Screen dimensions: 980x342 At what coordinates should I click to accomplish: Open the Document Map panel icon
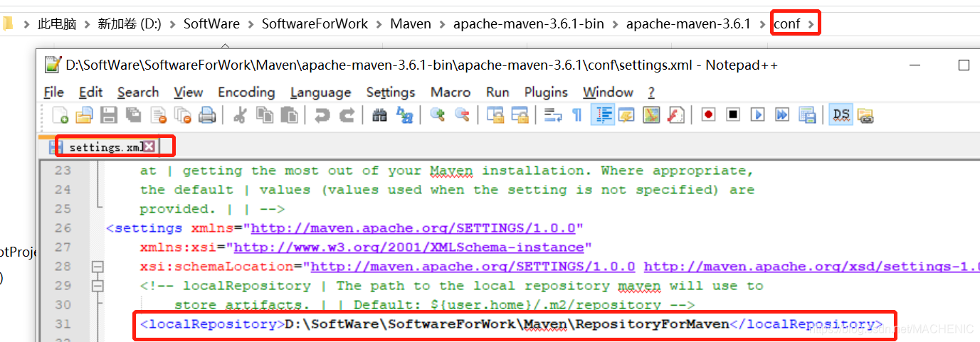click(651, 115)
